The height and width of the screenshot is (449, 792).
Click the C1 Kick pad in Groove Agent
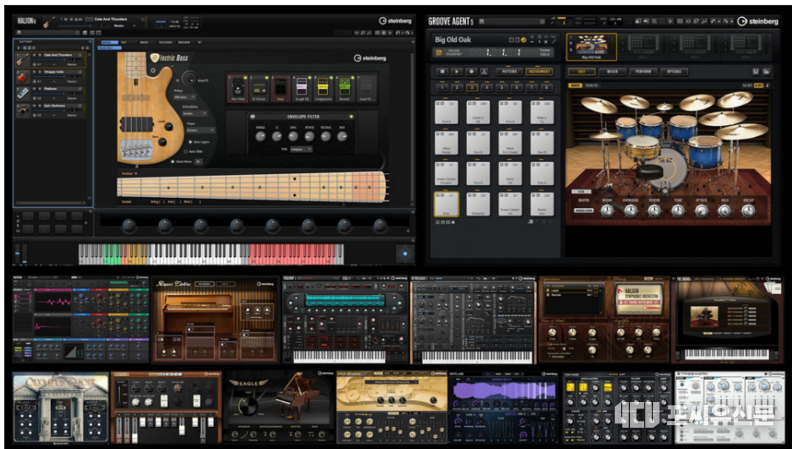point(446,204)
